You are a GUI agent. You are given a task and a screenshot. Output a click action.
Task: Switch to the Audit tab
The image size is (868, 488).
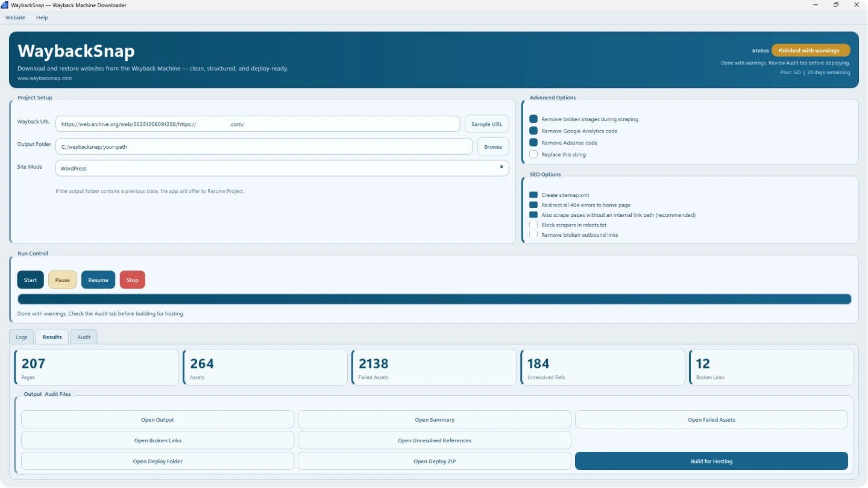(84, 337)
